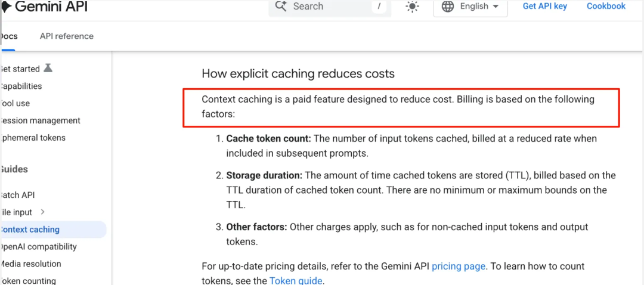
Task: Go to Media resolution in sidebar
Action: 30,264
